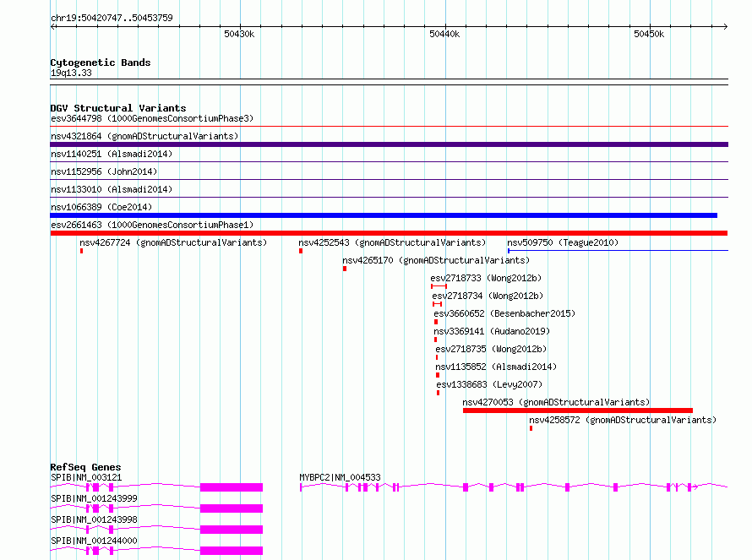Click the DGV Structural Variants track title
This screenshot has height=560, width=752.
click(x=118, y=108)
